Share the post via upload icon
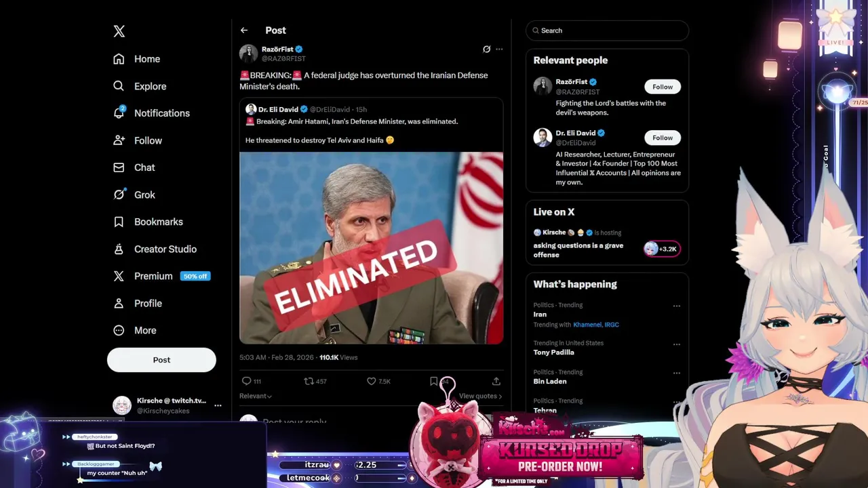 (496, 382)
